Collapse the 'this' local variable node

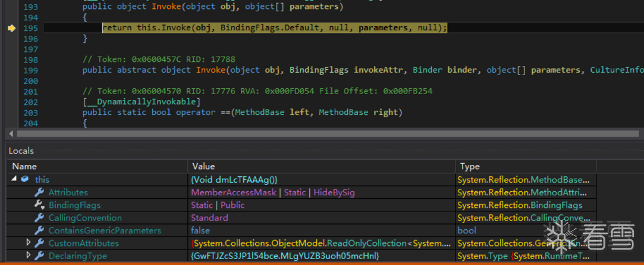click(x=15, y=179)
